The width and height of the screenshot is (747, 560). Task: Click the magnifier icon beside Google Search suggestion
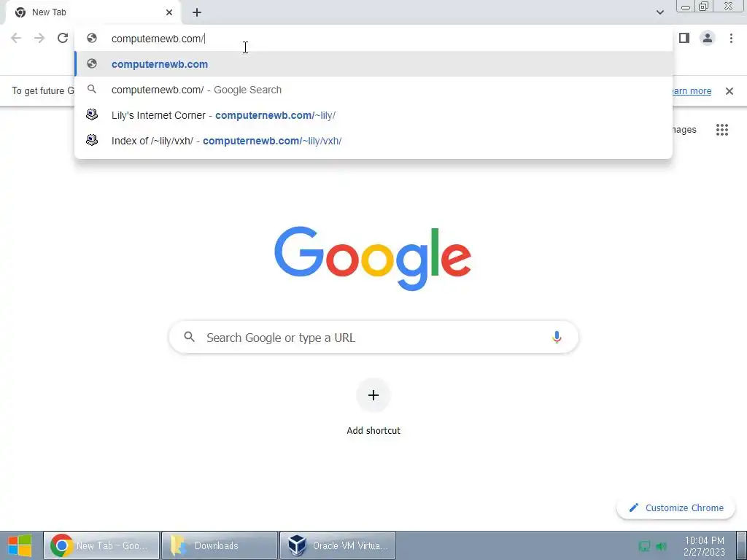pyautogui.click(x=92, y=89)
